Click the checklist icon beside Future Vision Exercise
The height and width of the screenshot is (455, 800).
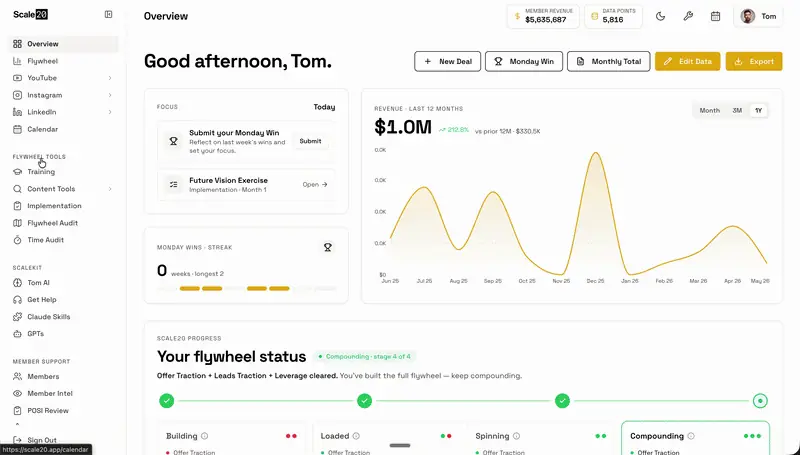click(x=173, y=185)
